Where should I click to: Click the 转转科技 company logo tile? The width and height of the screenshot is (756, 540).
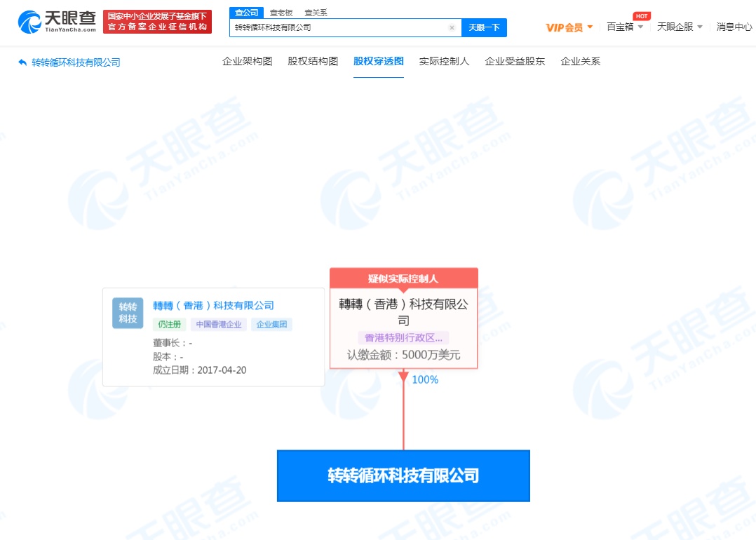click(128, 313)
